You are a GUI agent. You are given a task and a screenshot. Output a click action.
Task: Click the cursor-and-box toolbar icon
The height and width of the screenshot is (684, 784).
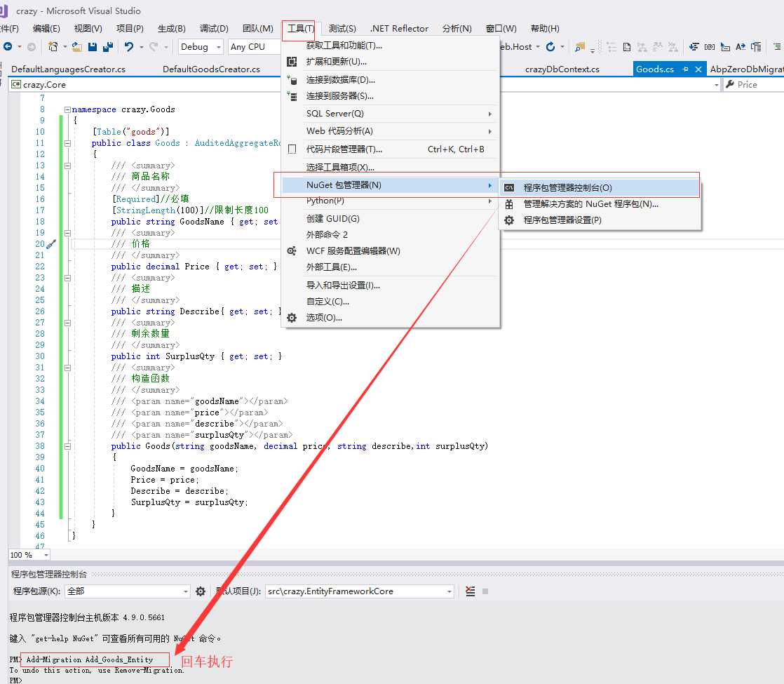(x=725, y=47)
